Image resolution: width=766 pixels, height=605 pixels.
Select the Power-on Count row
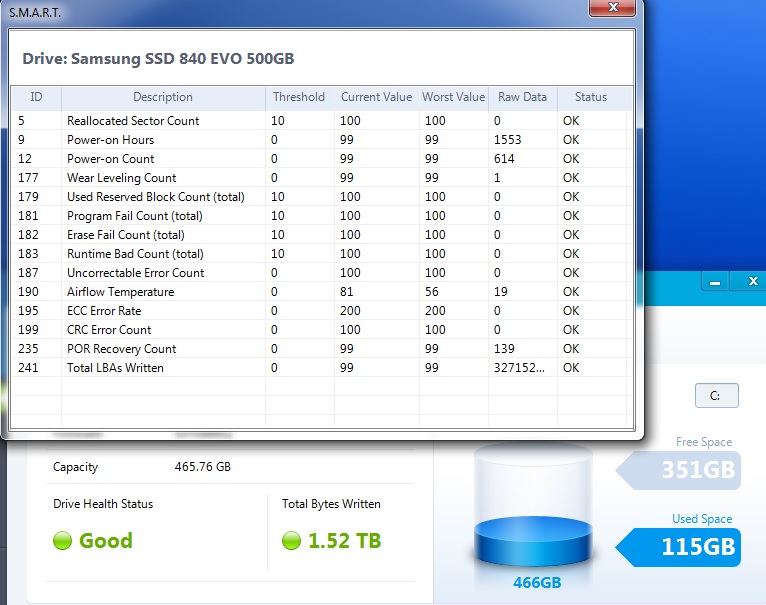[319, 159]
